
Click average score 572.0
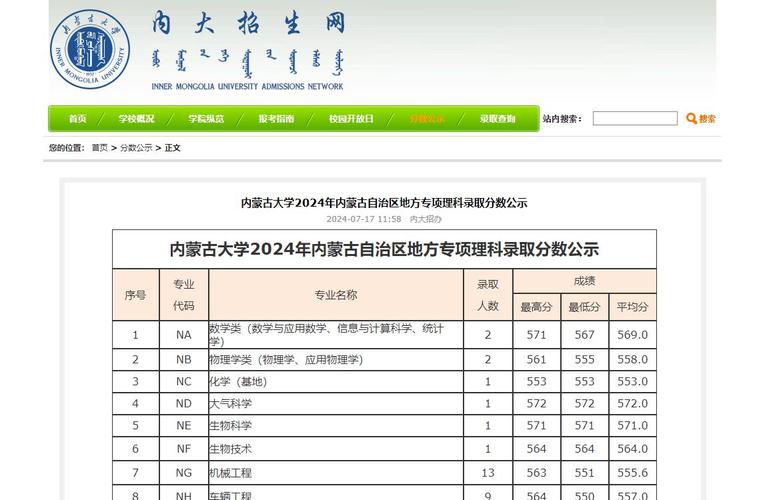pos(632,404)
